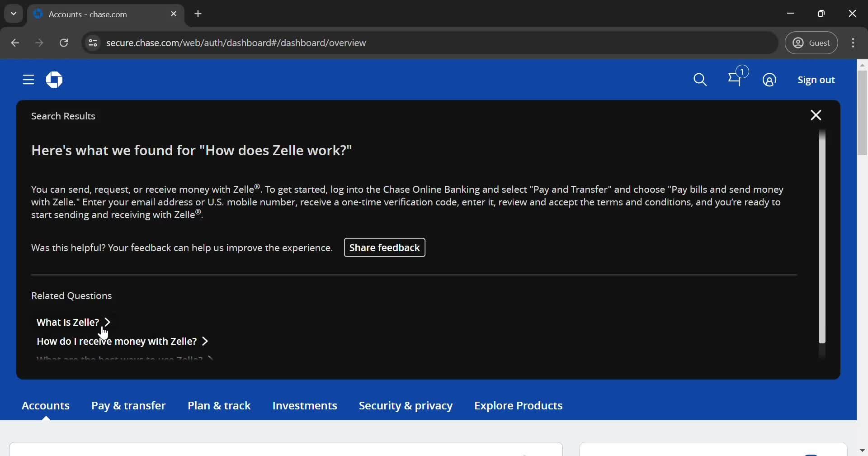Open the browser three-dot menu

853,43
